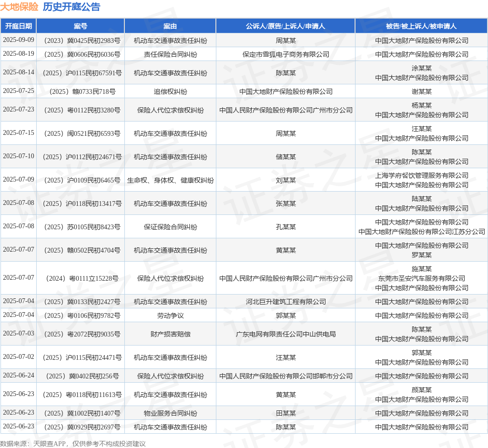This screenshot has height=448, width=488.
Task: Click defendant 涂某某
Action: coord(422,68)
